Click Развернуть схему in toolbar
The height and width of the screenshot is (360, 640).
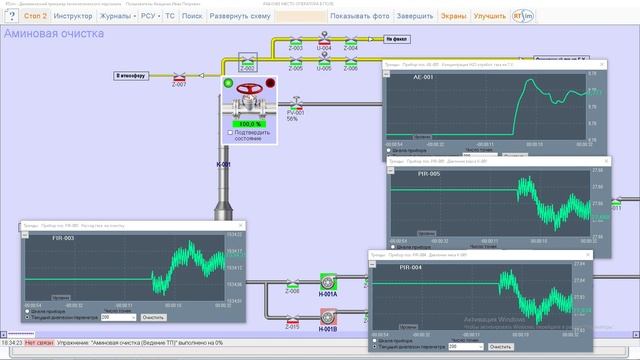[240, 16]
